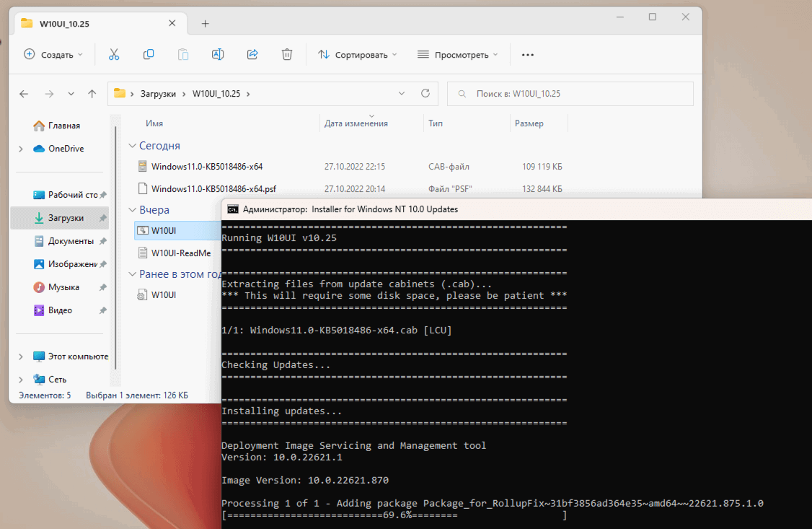Unpin Музыка via its pin icon
The image size is (812, 529).
[x=103, y=287]
